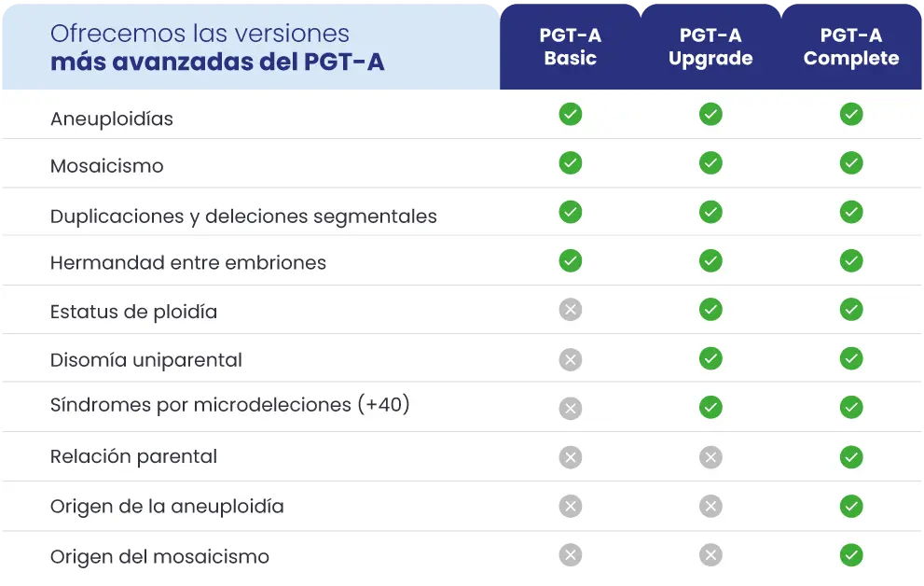Viewport: 924px width, 586px height.
Task: Select the PGT-A Basic column header
Action: (571, 47)
